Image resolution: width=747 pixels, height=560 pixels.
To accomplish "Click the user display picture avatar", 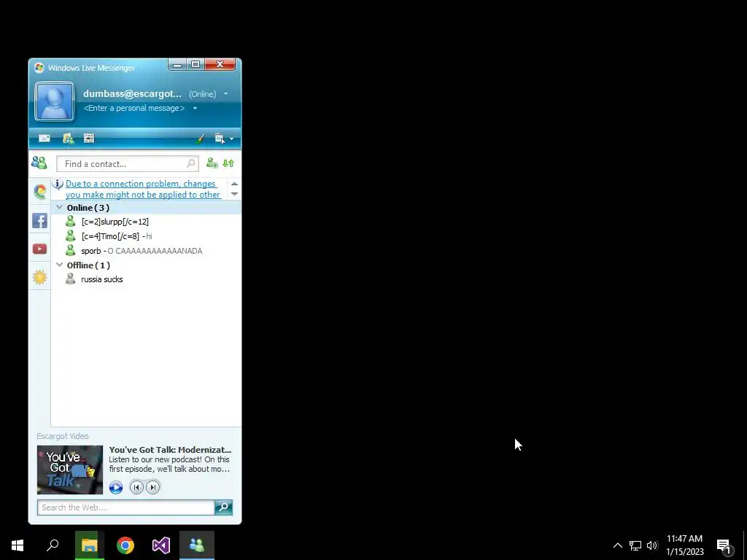I will (54, 101).
